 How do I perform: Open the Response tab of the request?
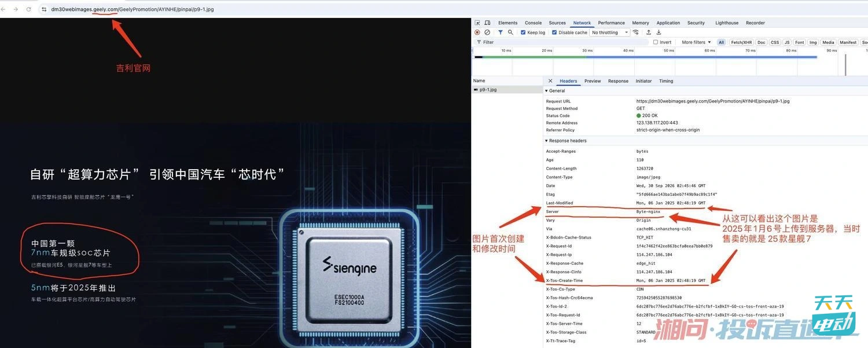tap(618, 81)
